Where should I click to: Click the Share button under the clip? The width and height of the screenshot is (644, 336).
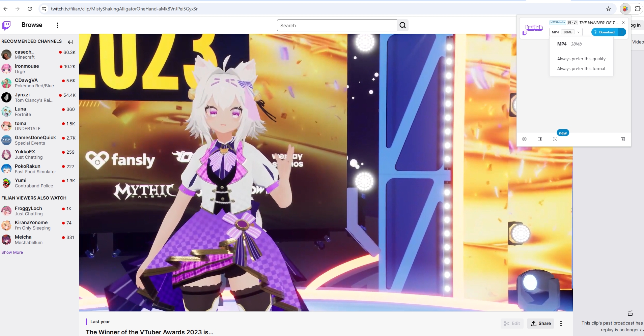pyautogui.click(x=541, y=324)
